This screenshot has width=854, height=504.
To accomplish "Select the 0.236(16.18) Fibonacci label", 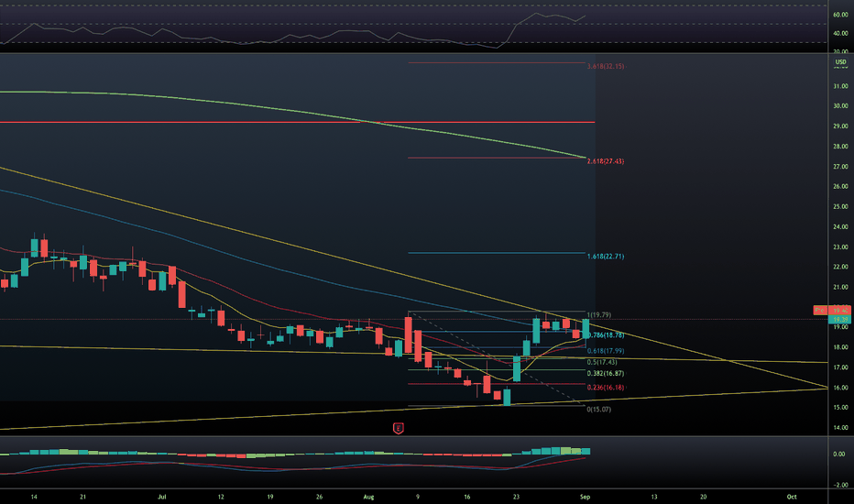I will 606,388.
